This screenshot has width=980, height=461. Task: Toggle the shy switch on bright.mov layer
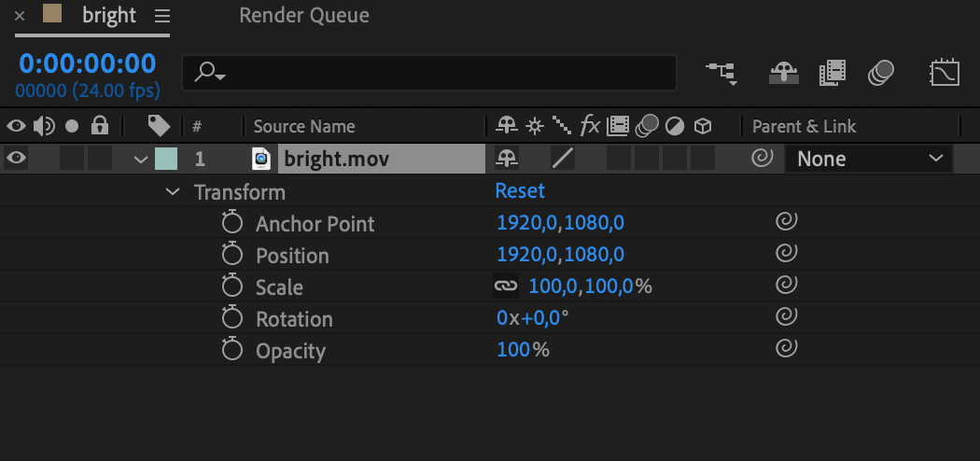(508, 159)
